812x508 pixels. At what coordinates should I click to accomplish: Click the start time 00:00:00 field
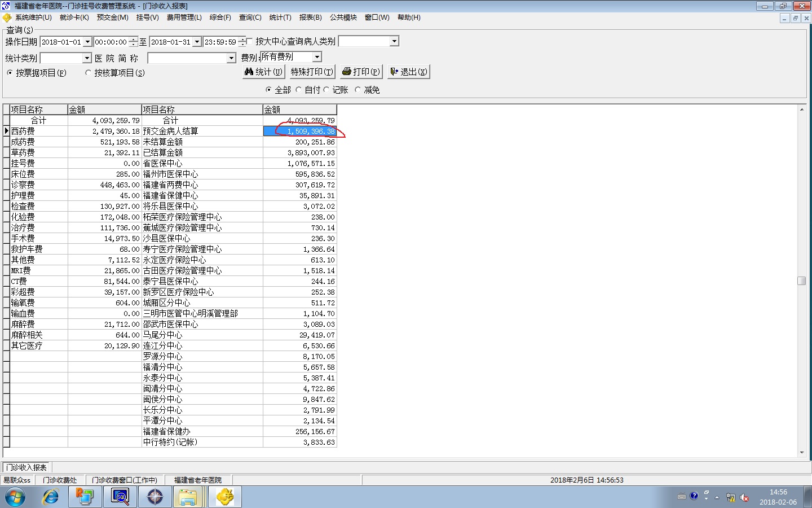tap(111, 42)
